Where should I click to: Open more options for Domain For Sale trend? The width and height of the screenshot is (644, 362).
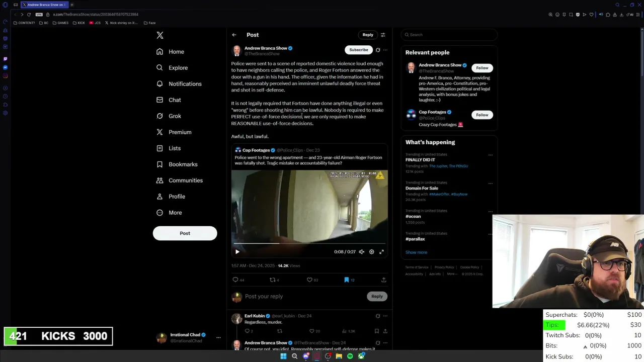[490, 183]
